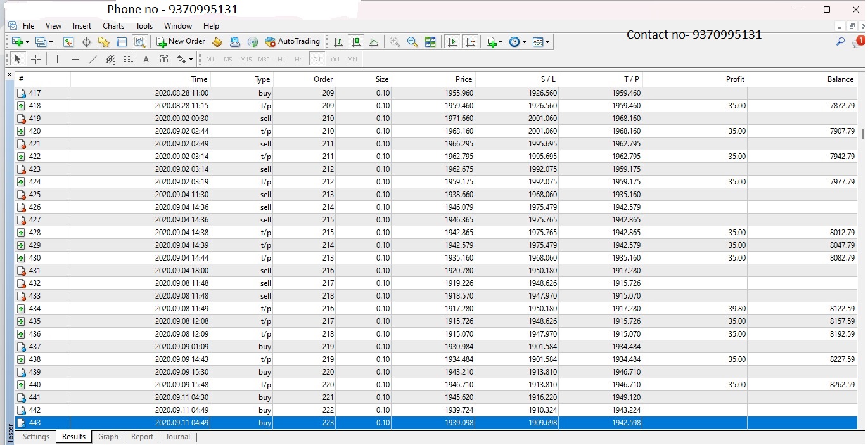Toggle the chart Auto Scroll button

452,42
